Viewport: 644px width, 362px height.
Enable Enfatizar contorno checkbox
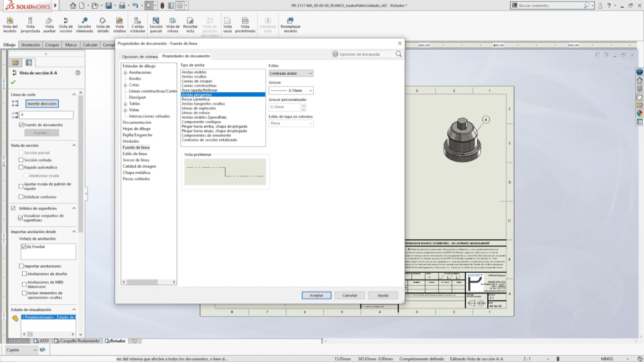coord(21,197)
